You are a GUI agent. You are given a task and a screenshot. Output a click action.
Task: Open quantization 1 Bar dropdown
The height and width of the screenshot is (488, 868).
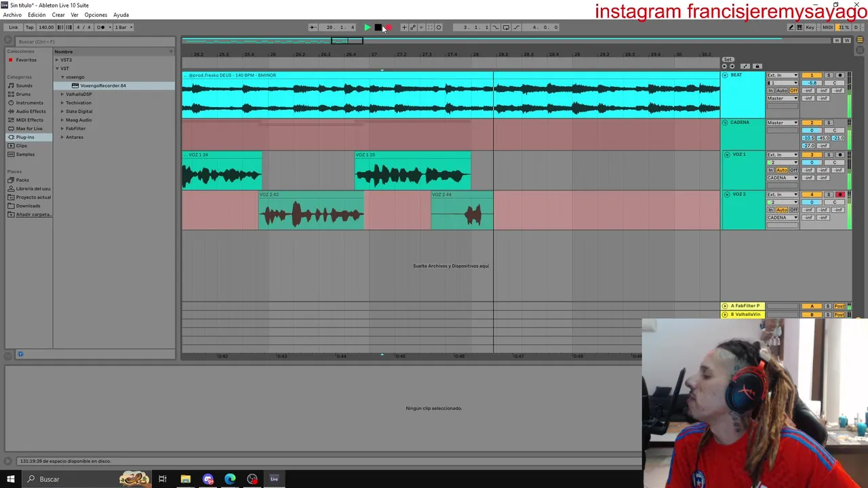point(123,27)
